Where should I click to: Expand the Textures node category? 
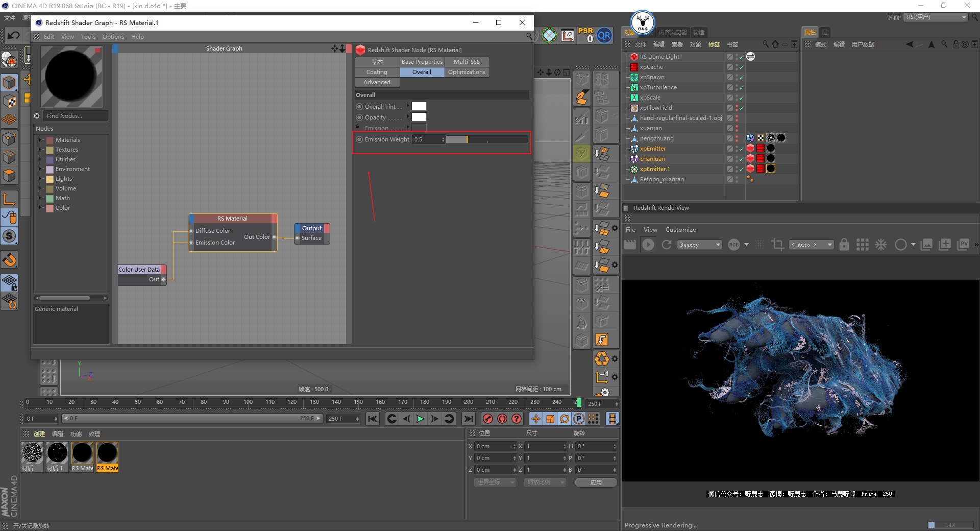click(41, 150)
